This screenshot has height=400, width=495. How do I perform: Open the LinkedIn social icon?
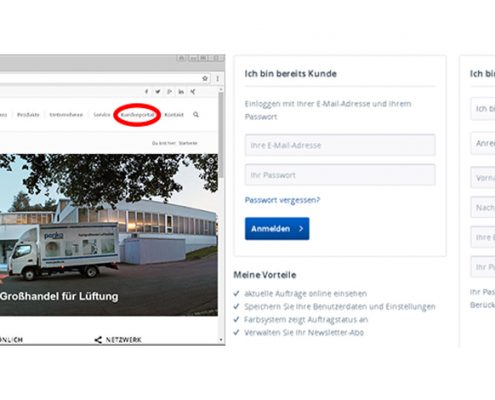[x=181, y=91]
